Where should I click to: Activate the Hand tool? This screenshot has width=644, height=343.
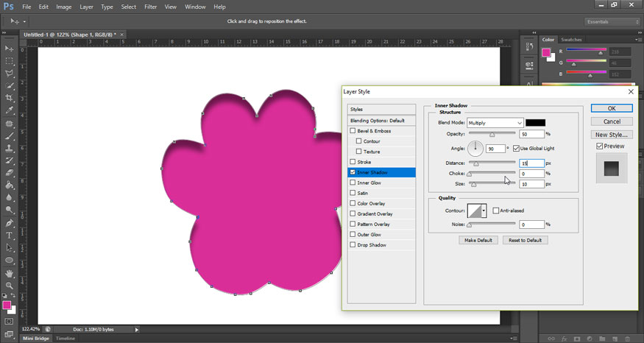(10, 273)
